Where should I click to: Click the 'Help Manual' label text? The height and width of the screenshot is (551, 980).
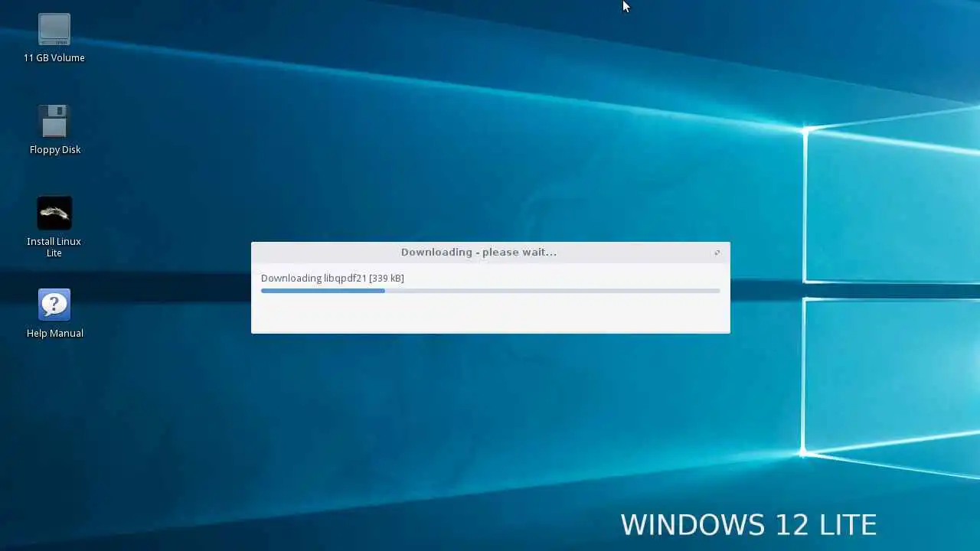click(x=55, y=334)
